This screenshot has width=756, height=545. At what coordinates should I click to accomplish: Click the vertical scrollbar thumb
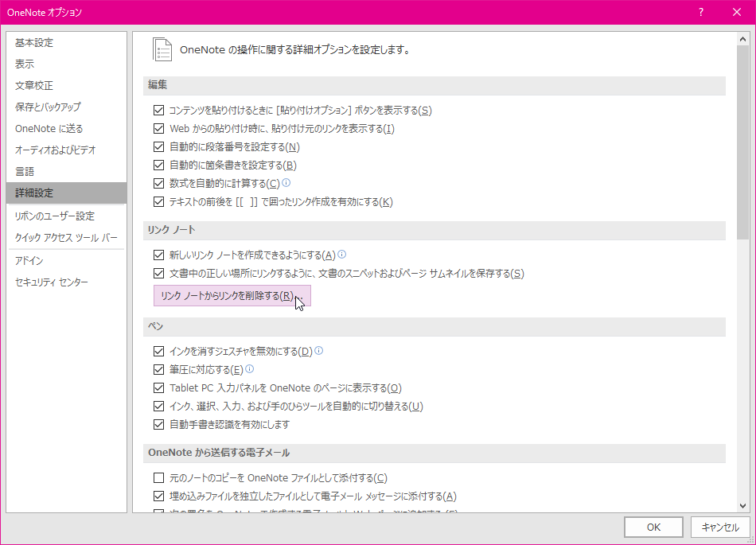coord(742,142)
